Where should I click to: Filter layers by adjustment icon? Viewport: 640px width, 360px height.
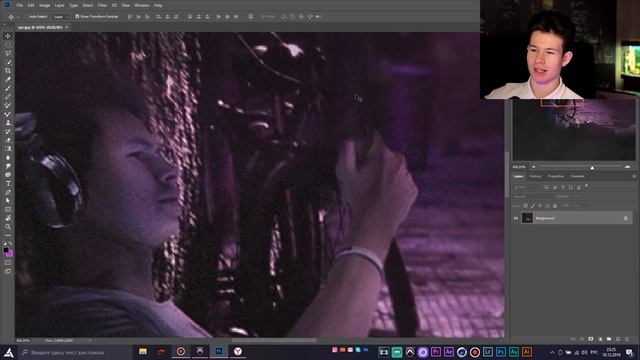pyautogui.click(x=555, y=187)
